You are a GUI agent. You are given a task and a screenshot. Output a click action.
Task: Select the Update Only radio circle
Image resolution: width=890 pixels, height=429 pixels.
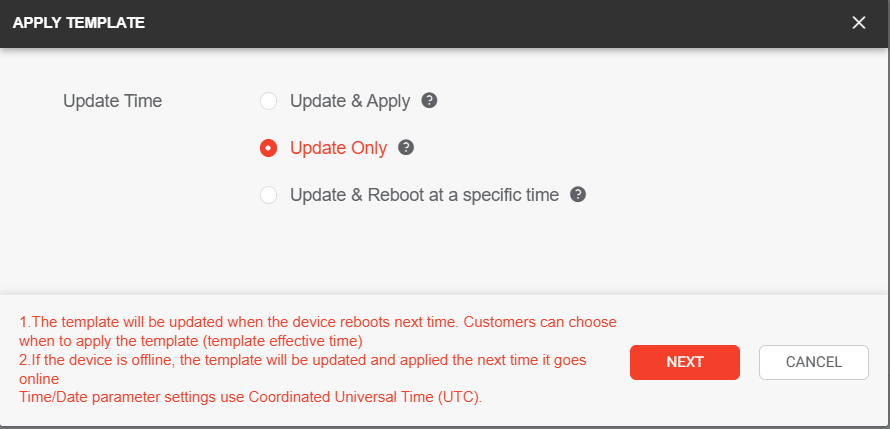click(x=268, y=148)
